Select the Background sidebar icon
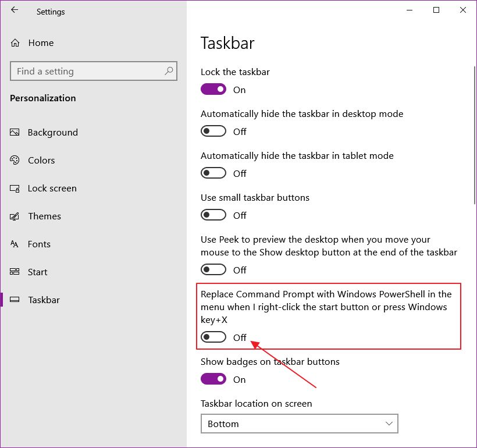This screenshot has height=448, width=477. (x=15, y=132)
